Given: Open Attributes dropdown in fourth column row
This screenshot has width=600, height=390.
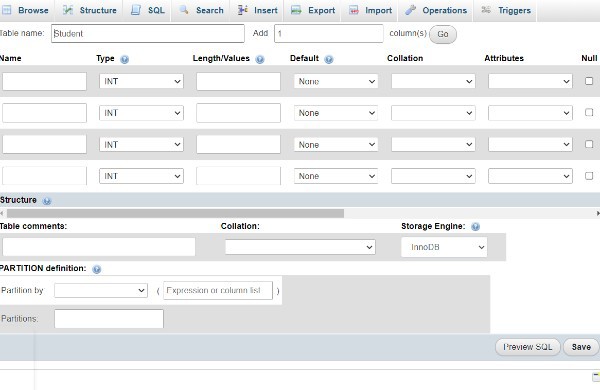Looking at the screenshot, I should (x=530, y=176).
